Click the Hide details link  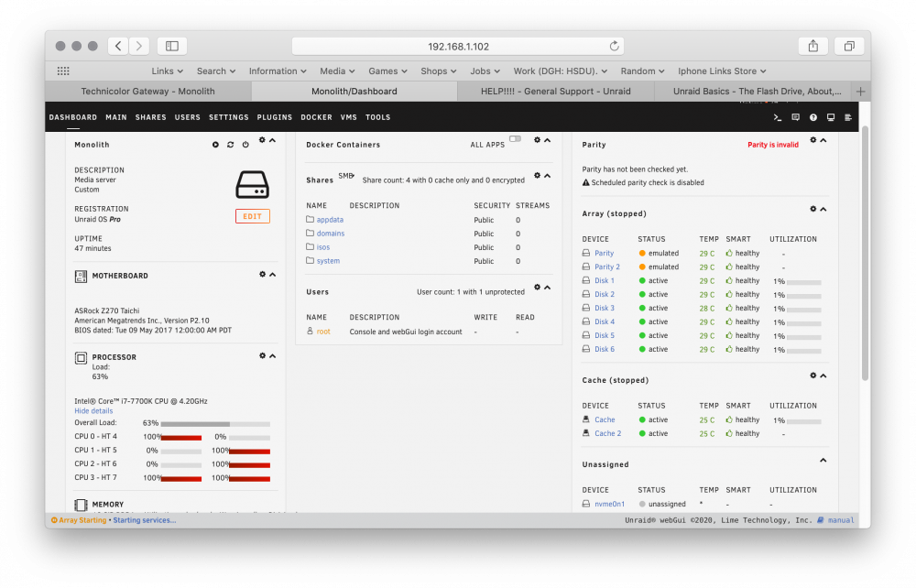tap(93, 411)
